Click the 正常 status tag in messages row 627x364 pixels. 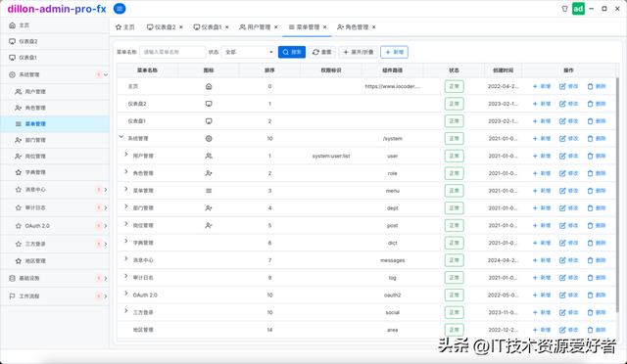coord(454,260)
